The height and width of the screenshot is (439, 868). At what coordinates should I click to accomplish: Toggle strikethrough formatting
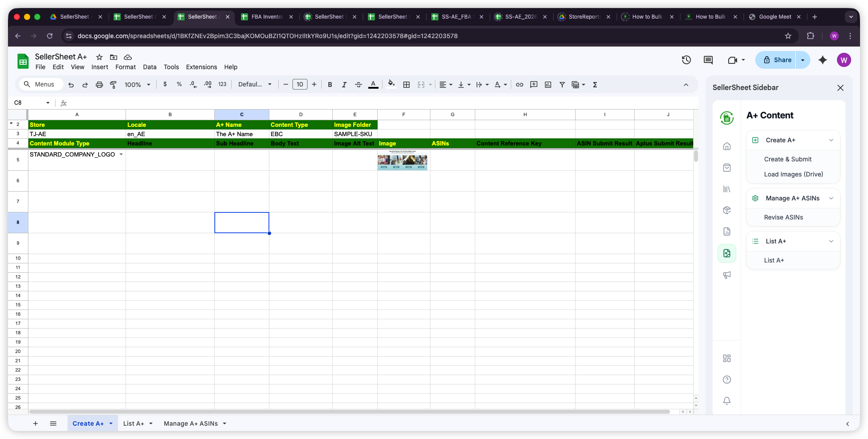(x=359, y=84)
